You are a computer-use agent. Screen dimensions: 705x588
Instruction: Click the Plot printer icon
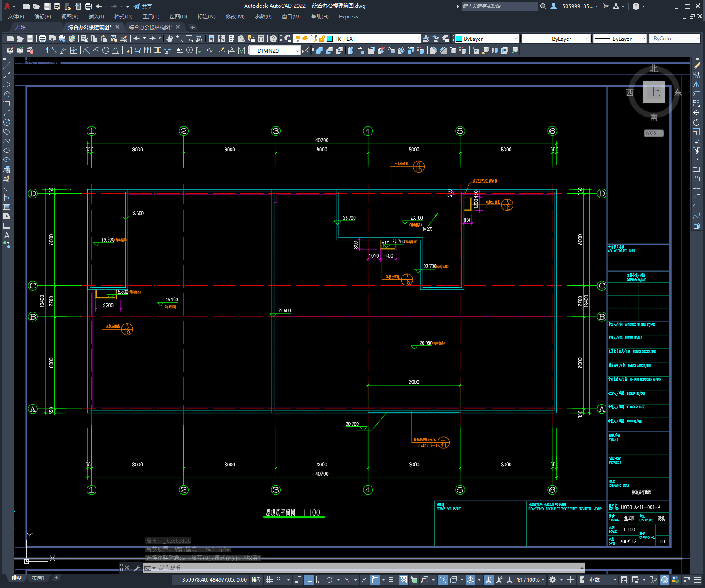pyautogui.click(x=42, y=39)
